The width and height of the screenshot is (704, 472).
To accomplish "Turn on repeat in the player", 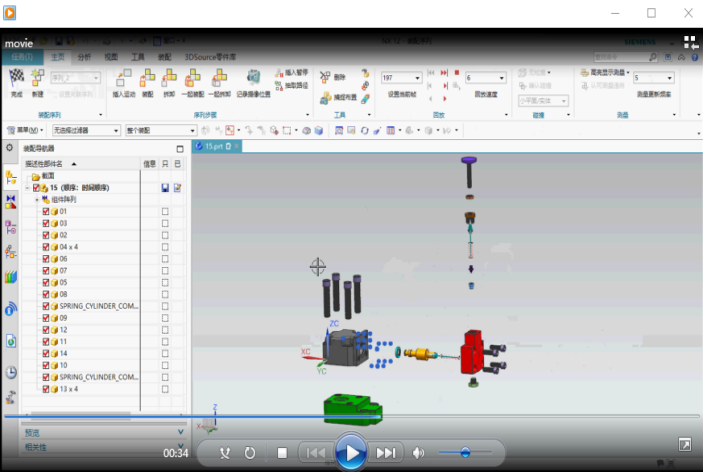I will click(x=250, y=453).
